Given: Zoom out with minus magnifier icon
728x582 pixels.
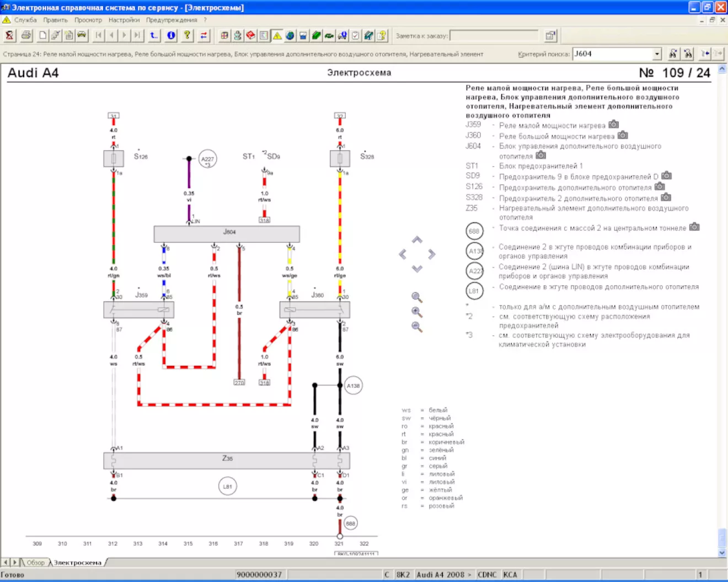Looking at the screenshot, I should point(417,327).
